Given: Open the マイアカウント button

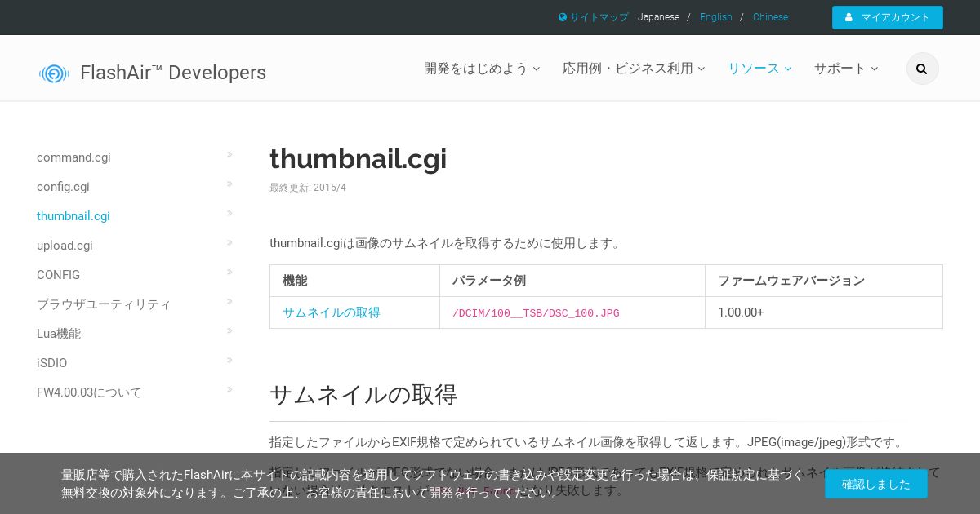Looking at the screenshot, I should (888, 17).
